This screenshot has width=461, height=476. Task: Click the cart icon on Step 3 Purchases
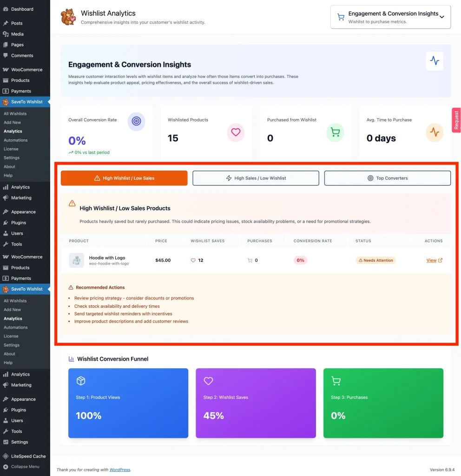[336, 381]
